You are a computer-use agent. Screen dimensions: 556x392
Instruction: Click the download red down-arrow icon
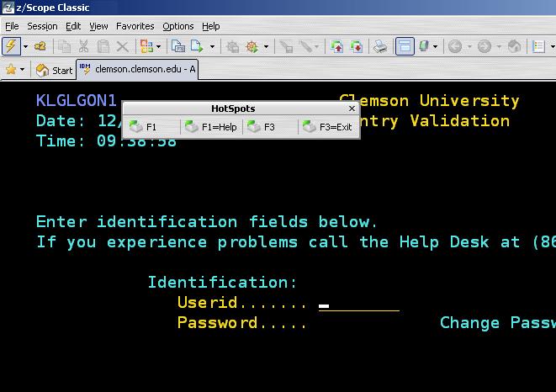click(x=357, y=46)
